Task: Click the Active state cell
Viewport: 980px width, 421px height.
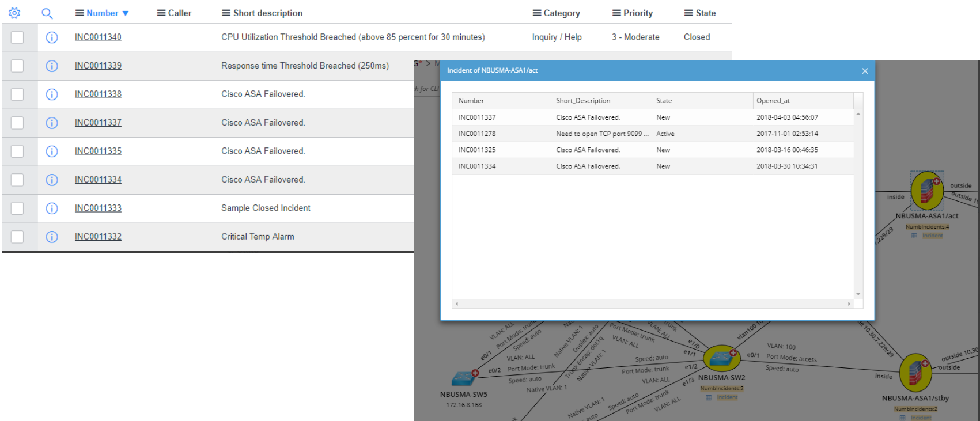Action: (665, 134)
